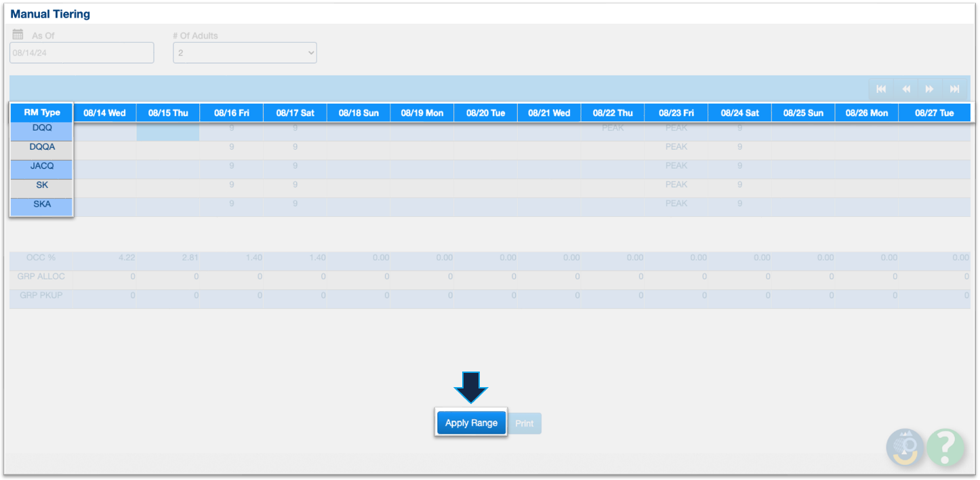Click the calendar icon beside As Of
Image resolution: width=980 pixels, height=480 pixels.
(18, 35)
